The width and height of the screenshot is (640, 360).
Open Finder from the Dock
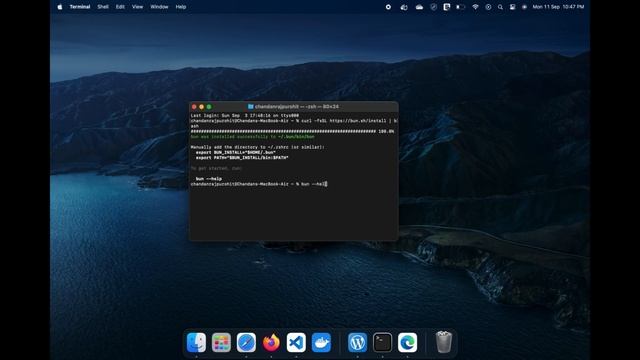click(196, 342)
